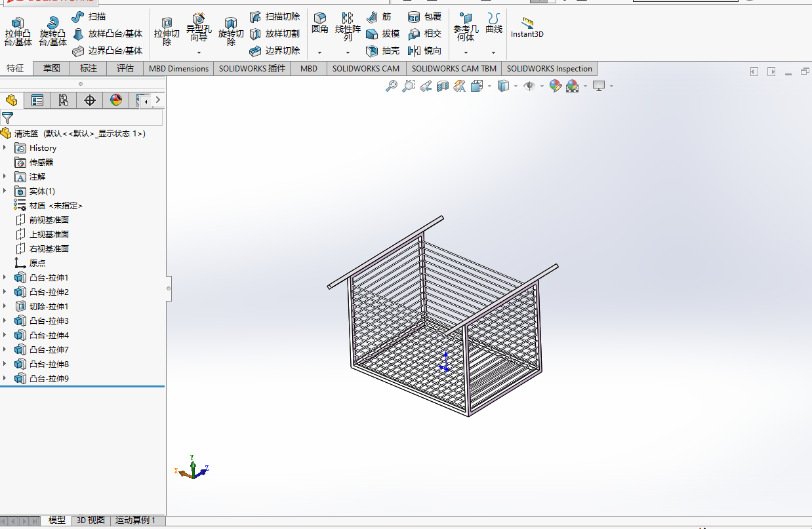
Task: Select the 镜向 mirror tool
Action: coord(424,50)
